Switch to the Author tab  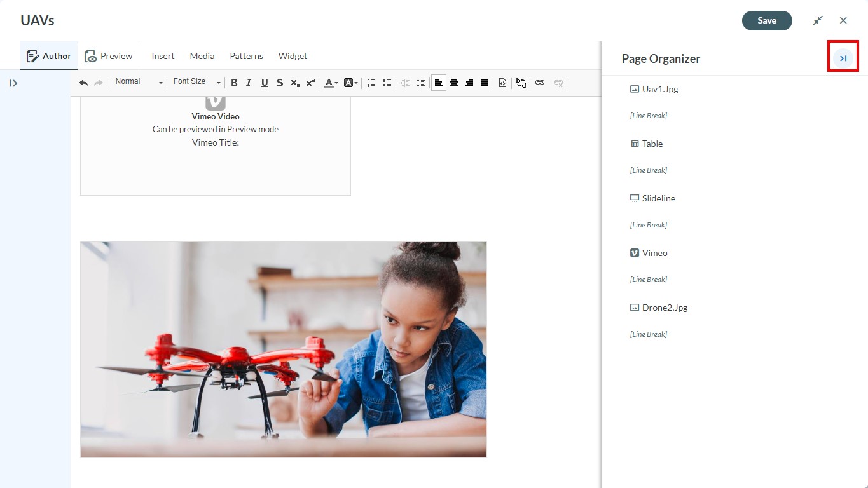click(49, 56)
